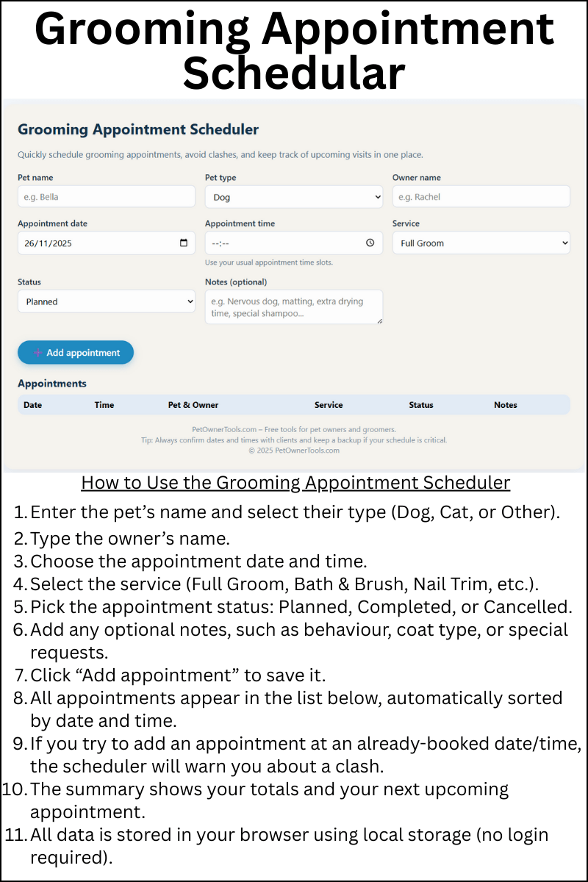Focus the Owner name text box
This screenshot has height=882, width=588.
point(481,197)
